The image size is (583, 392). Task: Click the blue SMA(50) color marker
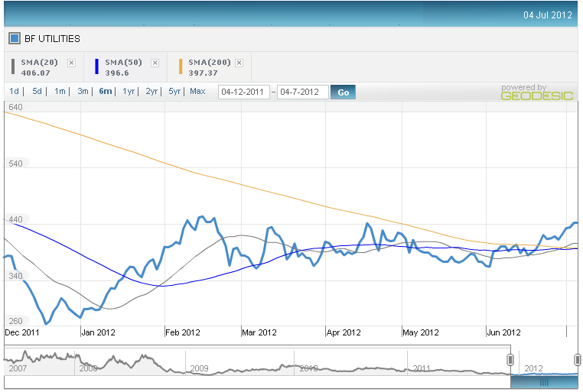(x=96, y=67)
